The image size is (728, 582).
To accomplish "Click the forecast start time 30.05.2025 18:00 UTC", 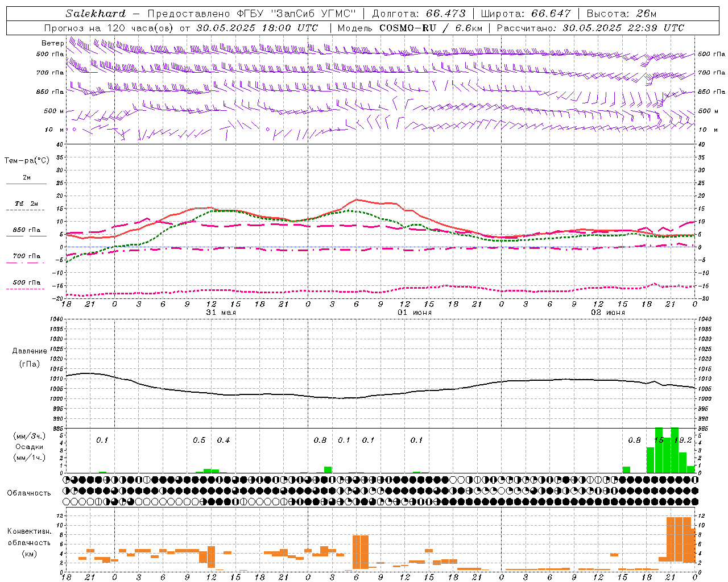I will pos(257,28).
